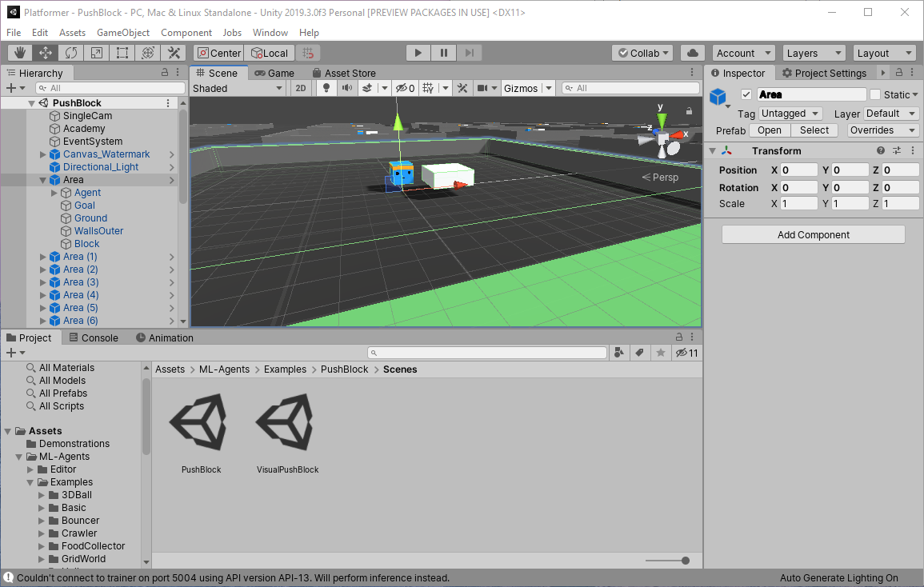Open the Collab dropdown
The height and width of the screenshot is (587, 924).
(643, 53)
